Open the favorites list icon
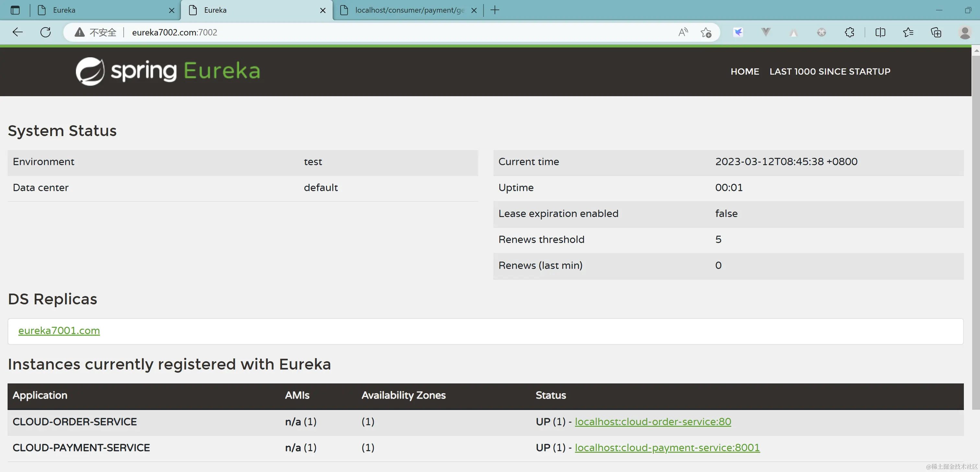The width and height of the screenshot is (980, 472). click(908, 32)
